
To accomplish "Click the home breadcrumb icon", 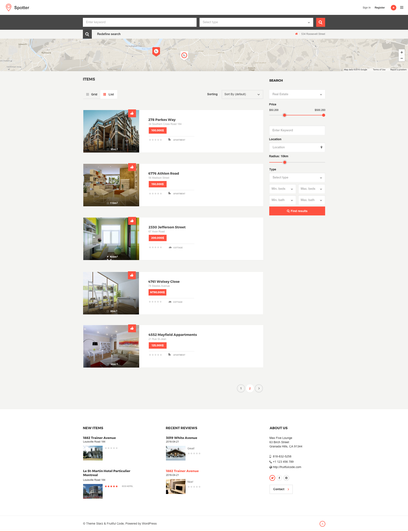I will pyautogui.click(x=296, y=34).
